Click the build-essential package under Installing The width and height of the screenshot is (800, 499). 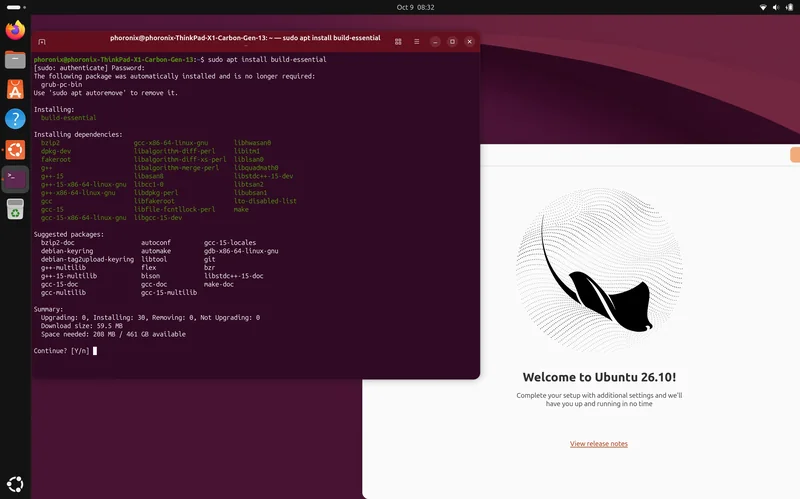tap(68, 118)
